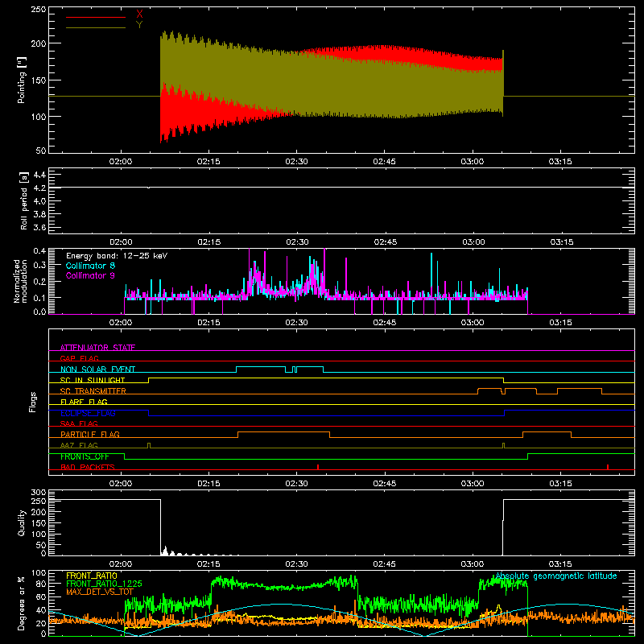Image resolution: width=644 pixels, height=644 pixels.
Task: Click the Flags axis title
Action: click(x=32, y=402)
